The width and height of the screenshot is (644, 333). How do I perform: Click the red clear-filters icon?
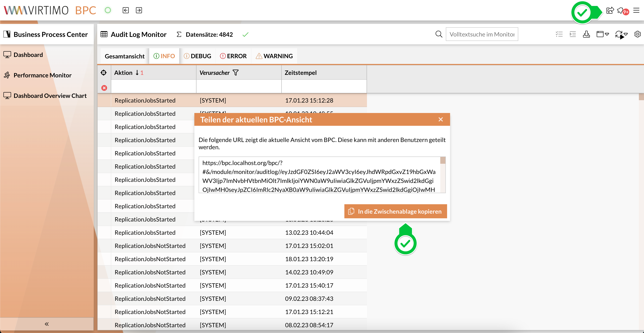pyautogui.click(x=104, y=88)
